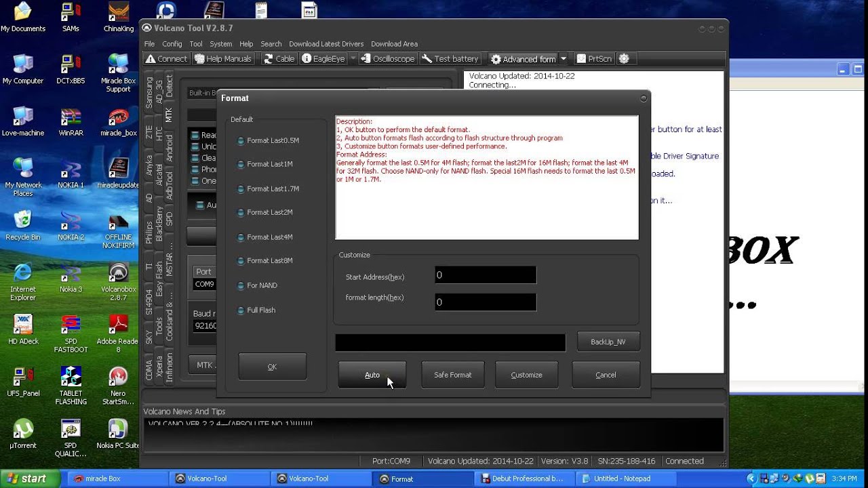
Task: Cancel the Format dialog
Action: coord(606,375)
